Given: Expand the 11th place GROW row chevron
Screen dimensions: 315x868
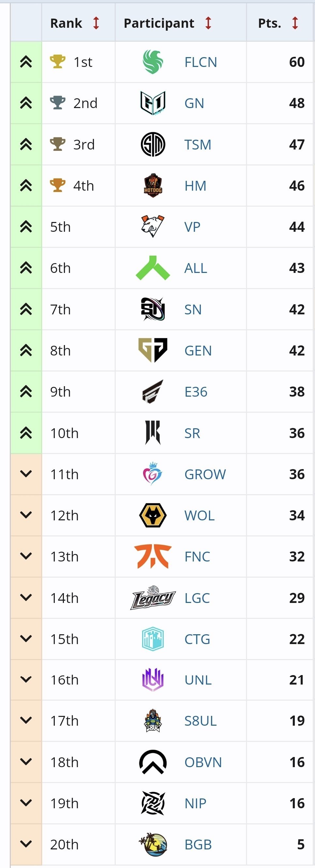Looking at the screenshot, I should 26,474.
